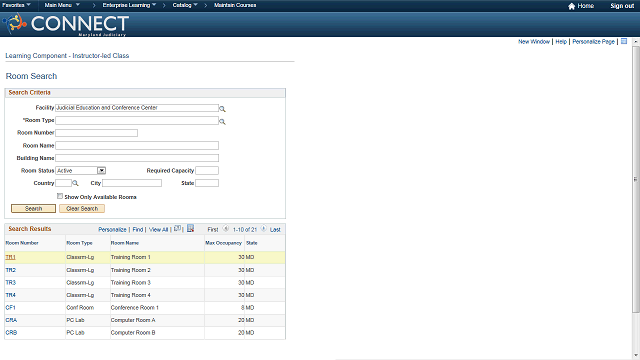This screenshot has height=360, width=640.
Task: Focus the Room Name field
Action: pyautogui.click(x=137, y=145)
